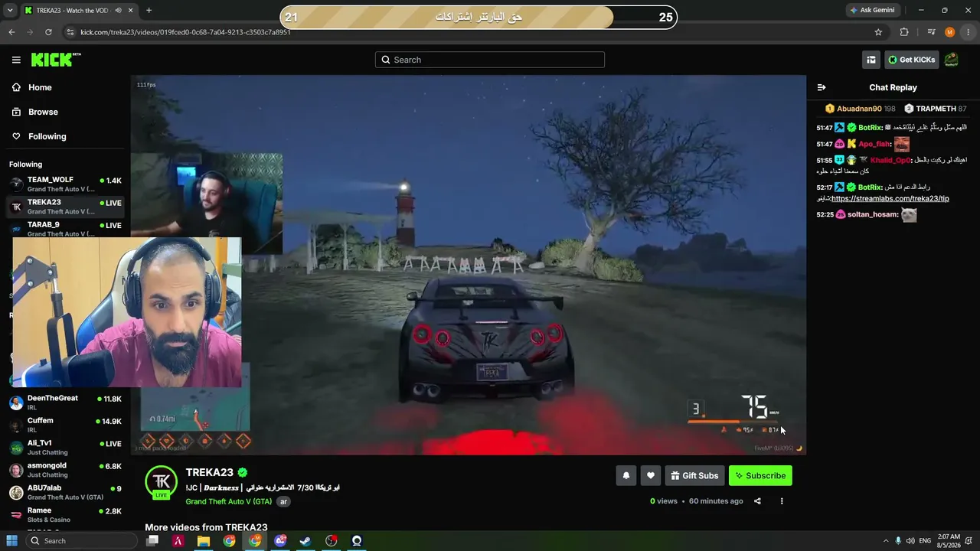Click the Get KICKs button
This screenshot has height=551, width=980.
click(x=911, y=60)
